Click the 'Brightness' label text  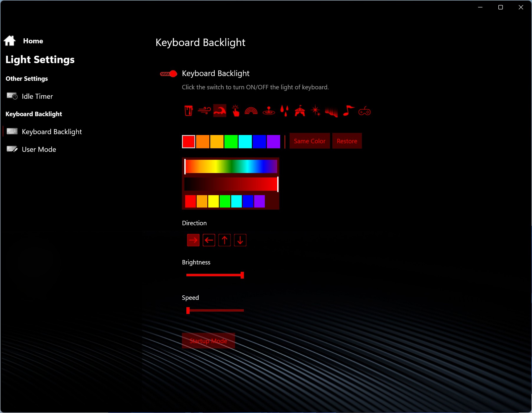click(196, 262)
